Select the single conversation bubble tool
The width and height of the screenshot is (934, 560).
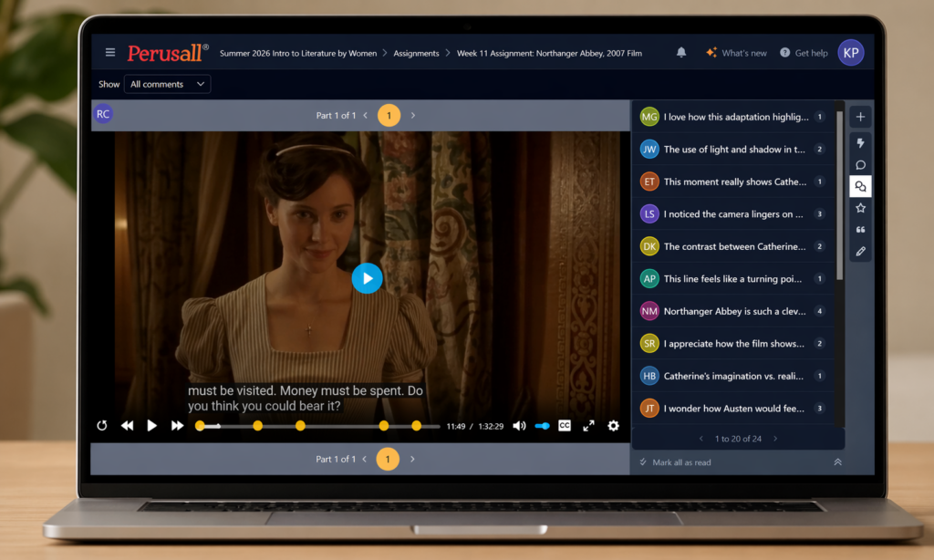pos(860,165)
